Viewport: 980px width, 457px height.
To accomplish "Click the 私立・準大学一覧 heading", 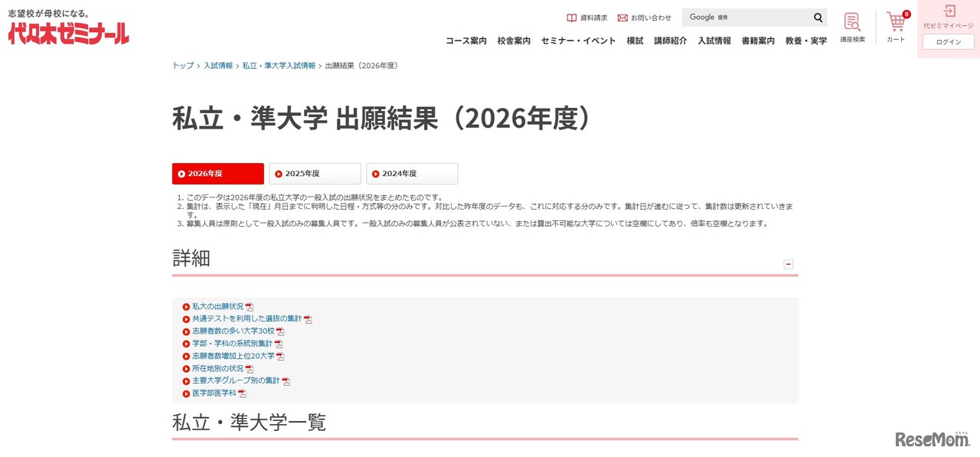I will [250, 423].
